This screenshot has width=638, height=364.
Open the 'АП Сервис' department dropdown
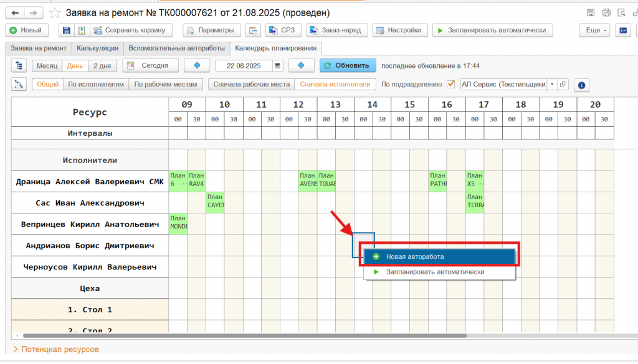tap(551, 84)
